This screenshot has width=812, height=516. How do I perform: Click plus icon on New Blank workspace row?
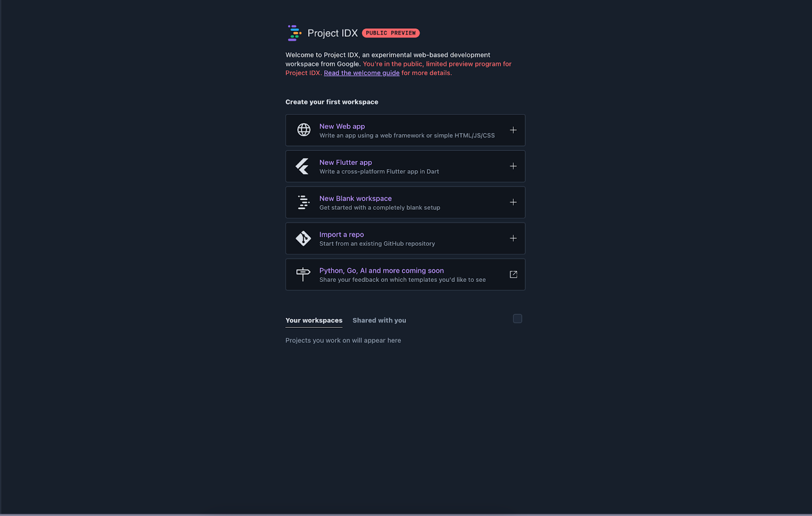click(x=513, y=202)
